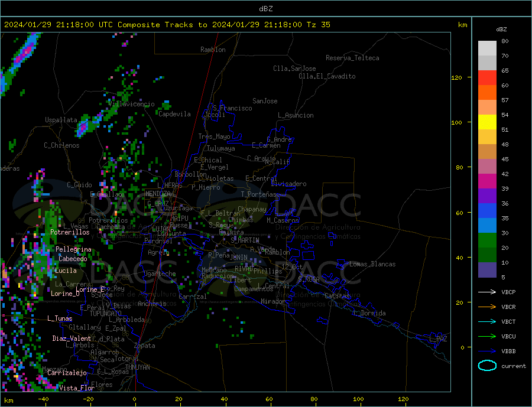
Task: Click the TUPUNGATO town label
Action: click(106, 314)
